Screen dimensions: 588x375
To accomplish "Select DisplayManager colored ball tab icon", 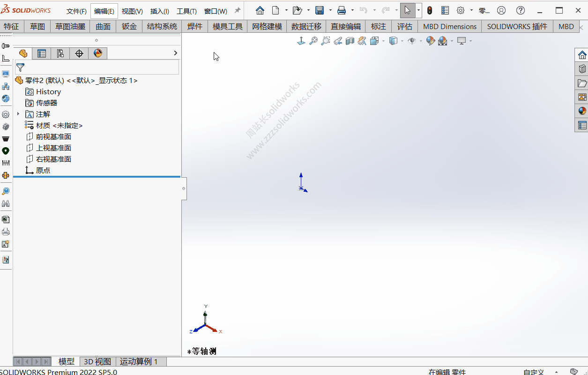I will click(x=98, y=53).
